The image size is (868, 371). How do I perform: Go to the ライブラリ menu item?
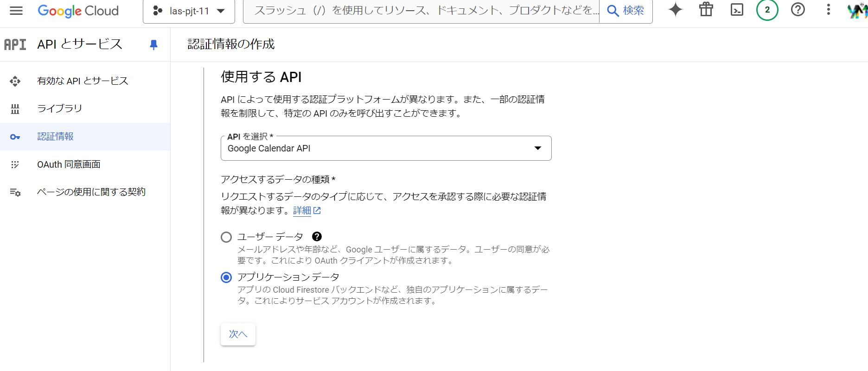(85, 109)
